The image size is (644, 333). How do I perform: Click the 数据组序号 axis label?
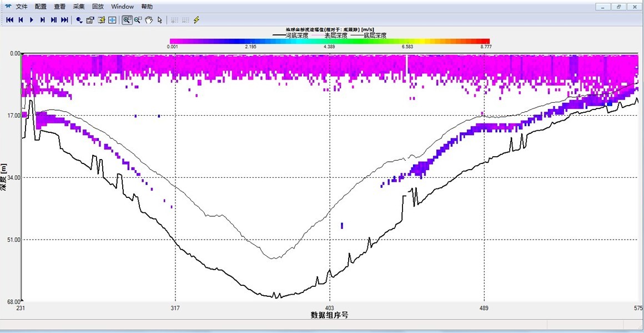click(x=329, y=315)
